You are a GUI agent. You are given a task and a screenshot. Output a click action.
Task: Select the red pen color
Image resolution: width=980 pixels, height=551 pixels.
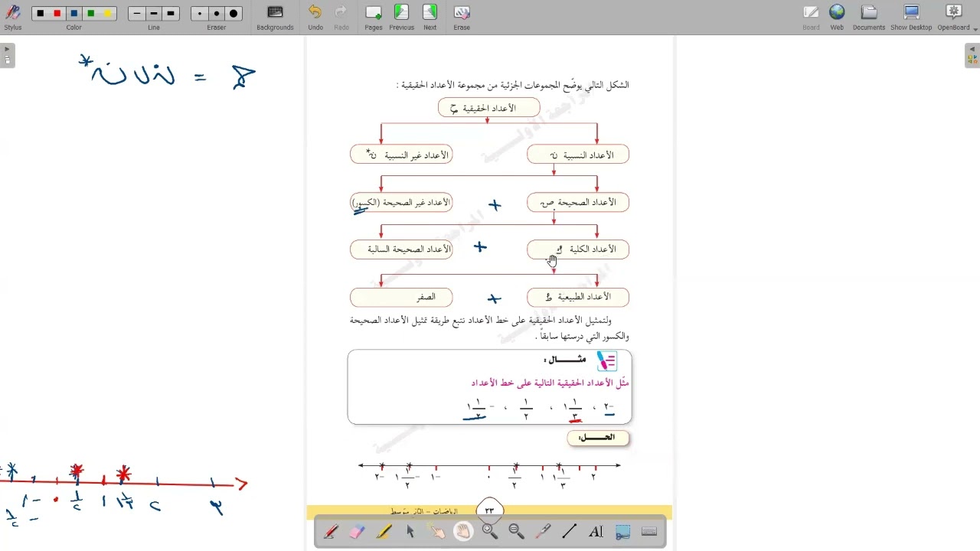pyautogui.click(x=57, y=13)
